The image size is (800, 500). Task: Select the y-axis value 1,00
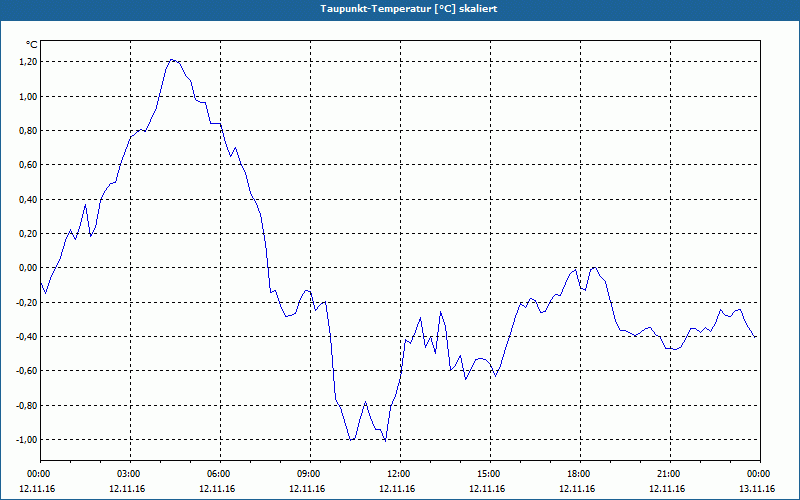coord(28,96)
